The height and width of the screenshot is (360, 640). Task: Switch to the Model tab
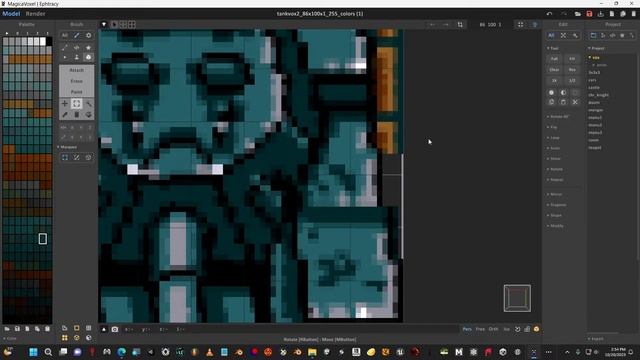11,14
